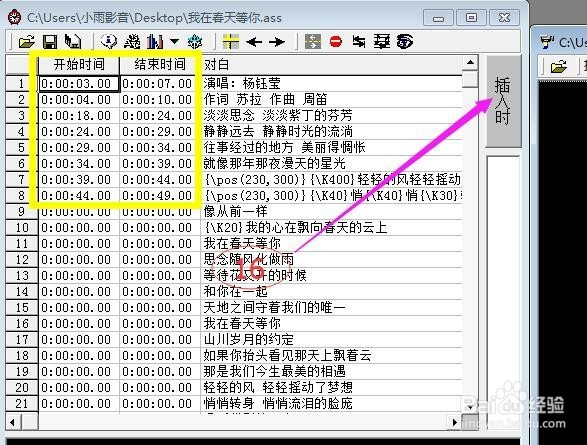
Task: Select dialogue 淡淡思念 淡淡紫丁的芬芳
Action: (332, 116)
